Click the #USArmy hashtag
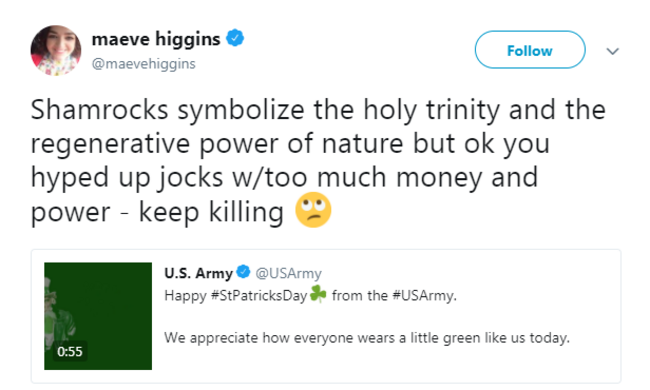This screenshot has height=390, width=650. (x=424, y=296)
